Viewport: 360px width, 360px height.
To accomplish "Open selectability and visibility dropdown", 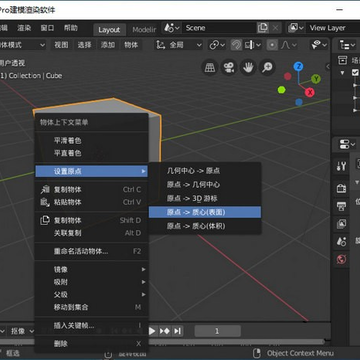I will tap(319, 45).
